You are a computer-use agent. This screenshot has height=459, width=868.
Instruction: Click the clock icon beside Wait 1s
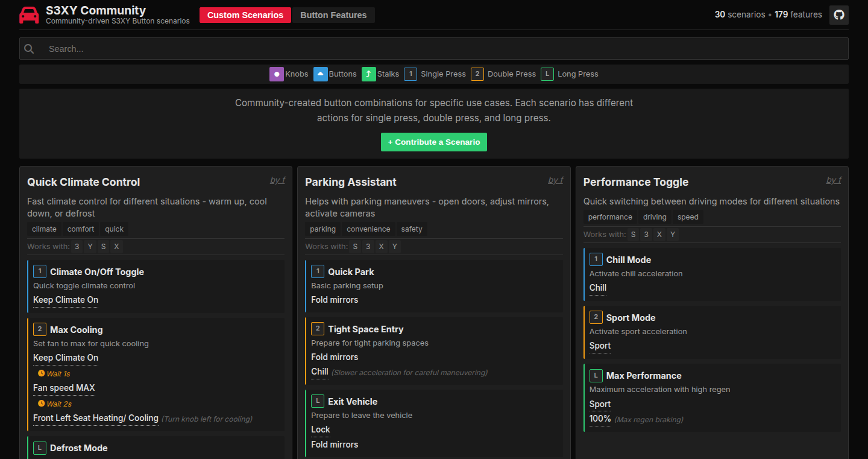coord(42,373)
